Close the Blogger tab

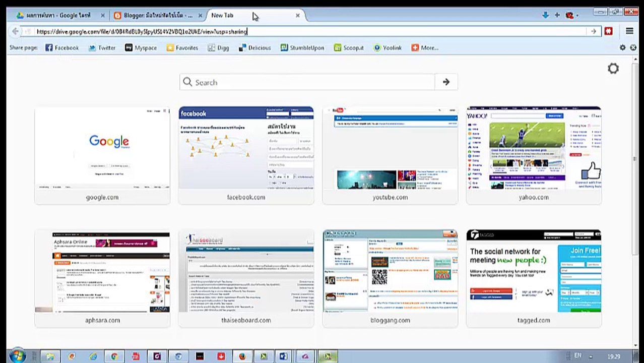[x=200, y=16]
